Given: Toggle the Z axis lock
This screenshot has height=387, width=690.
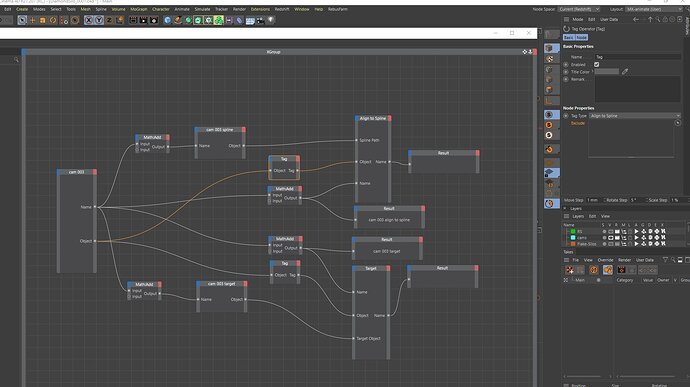Looking at the screenshot, I should click(109, 20).
